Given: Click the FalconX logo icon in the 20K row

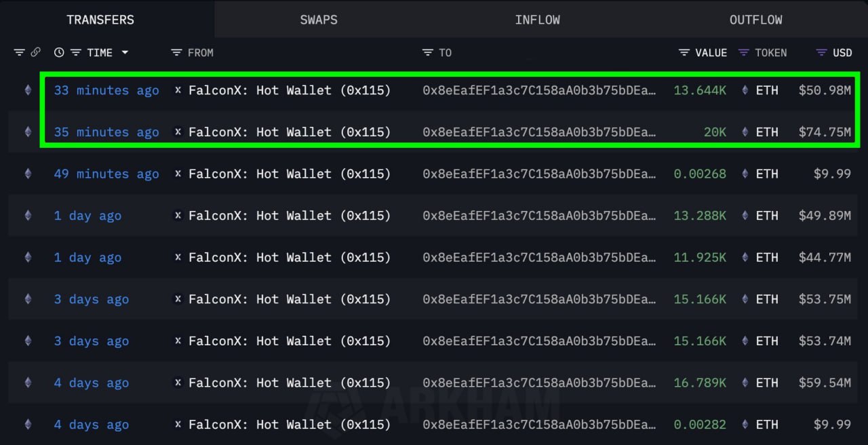Looking at the screenshot, I should (x=178, y=132).
